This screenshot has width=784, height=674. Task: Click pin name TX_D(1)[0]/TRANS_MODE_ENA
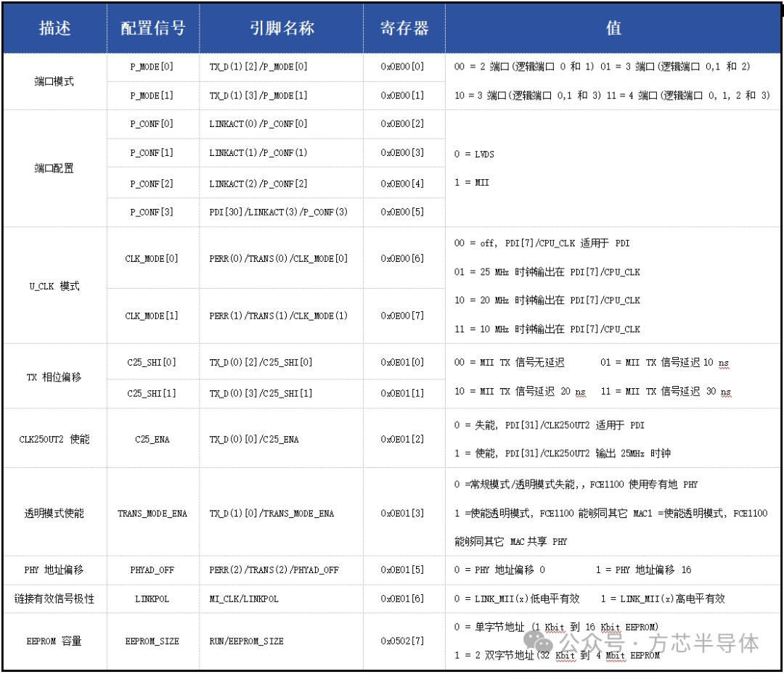pyautogui.click(x=271, y=514)
